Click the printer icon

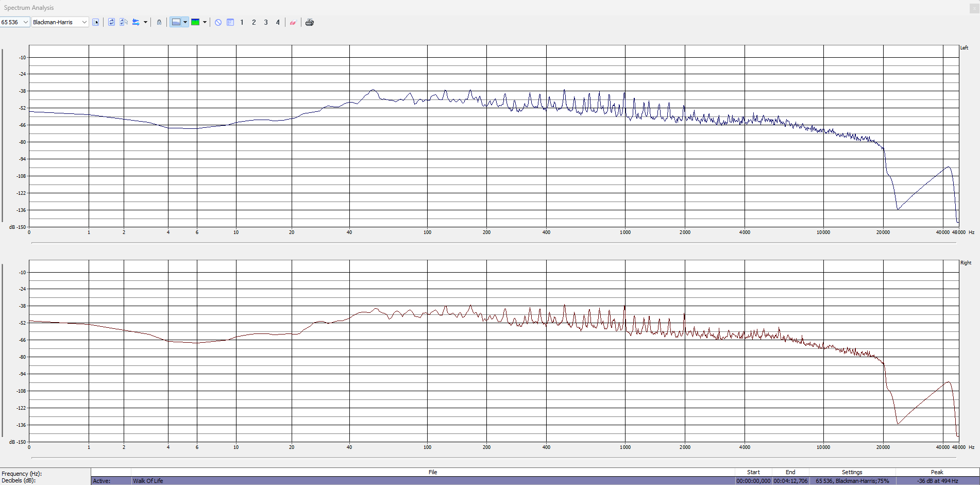[310, 22]
